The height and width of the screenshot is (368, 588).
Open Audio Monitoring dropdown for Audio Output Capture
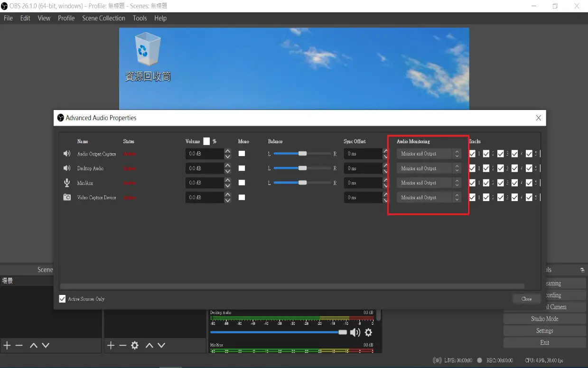point(429,154)
